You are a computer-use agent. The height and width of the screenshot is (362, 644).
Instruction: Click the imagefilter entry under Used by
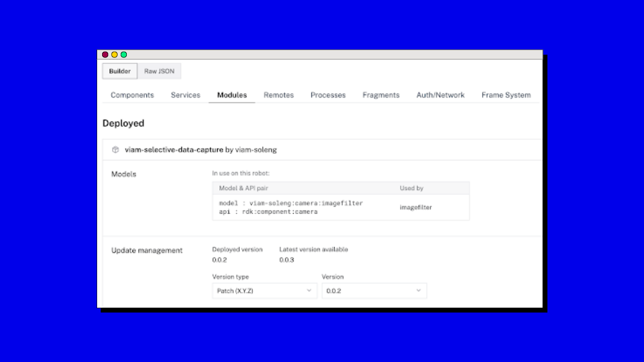point(415,207)
